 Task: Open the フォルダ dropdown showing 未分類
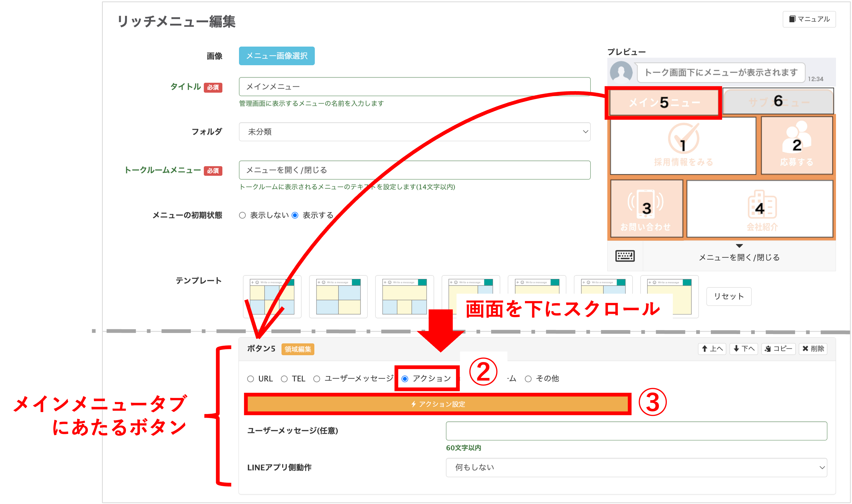click(414, 132)
